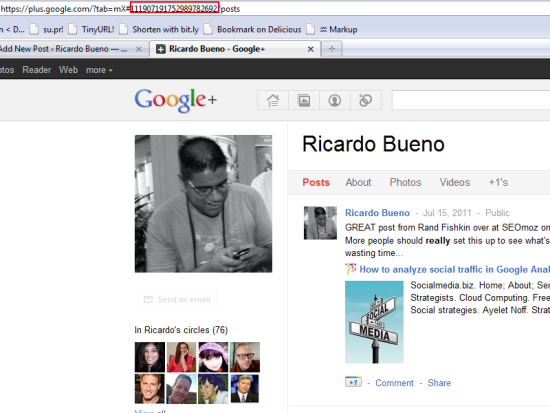Click the envelope icon beside Send an email
The image size is (550, 413).
click(148, 299)
